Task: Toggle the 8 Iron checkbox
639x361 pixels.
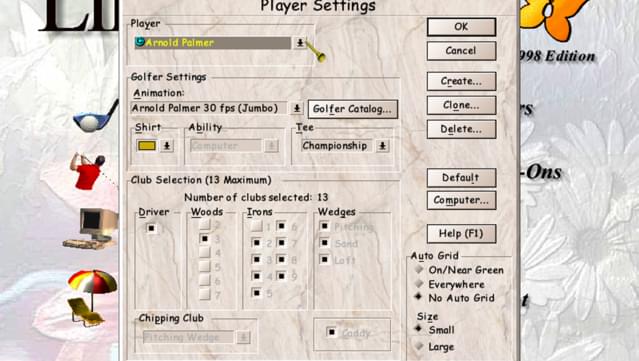Action: pos(281,259)
